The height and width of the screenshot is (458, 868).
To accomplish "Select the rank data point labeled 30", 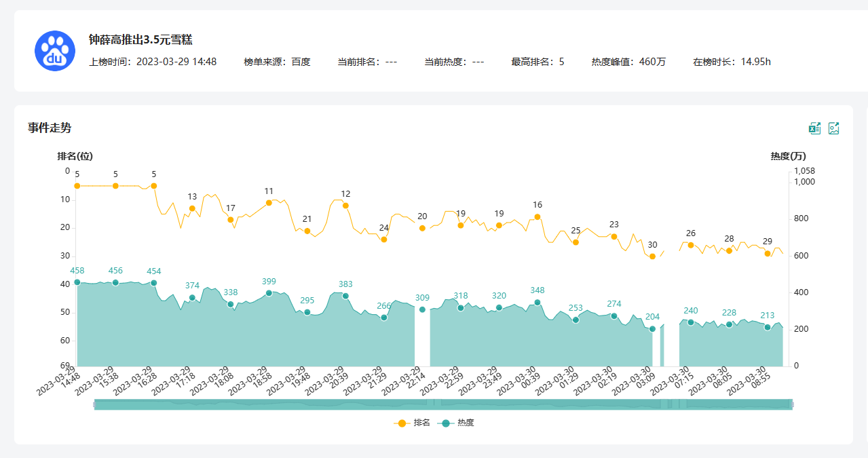I will [x=652, y=256].
